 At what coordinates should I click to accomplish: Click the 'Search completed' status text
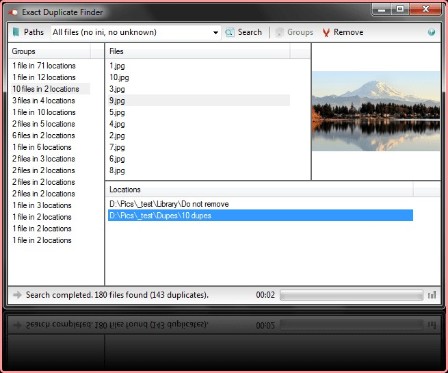(117, 295)
